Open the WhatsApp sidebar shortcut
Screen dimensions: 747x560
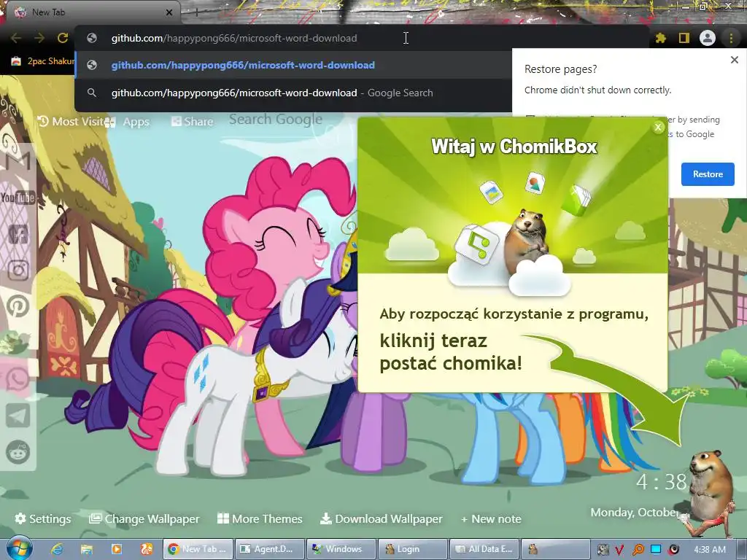18,380
